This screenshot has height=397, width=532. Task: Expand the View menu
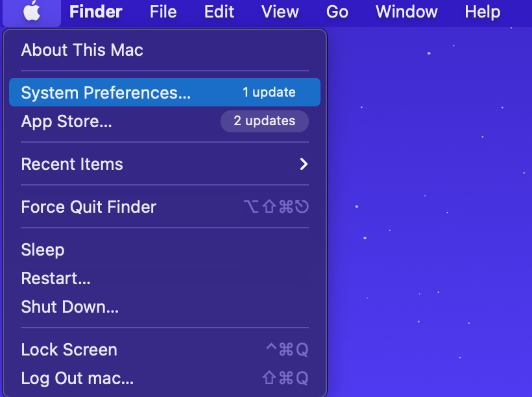coord(280,12)
